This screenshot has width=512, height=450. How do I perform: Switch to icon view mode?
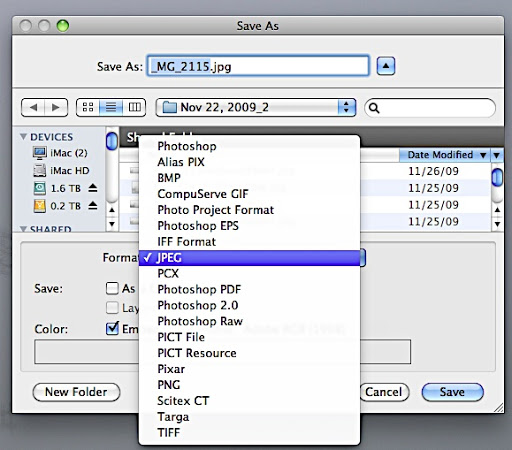click(x=88, y=107)
